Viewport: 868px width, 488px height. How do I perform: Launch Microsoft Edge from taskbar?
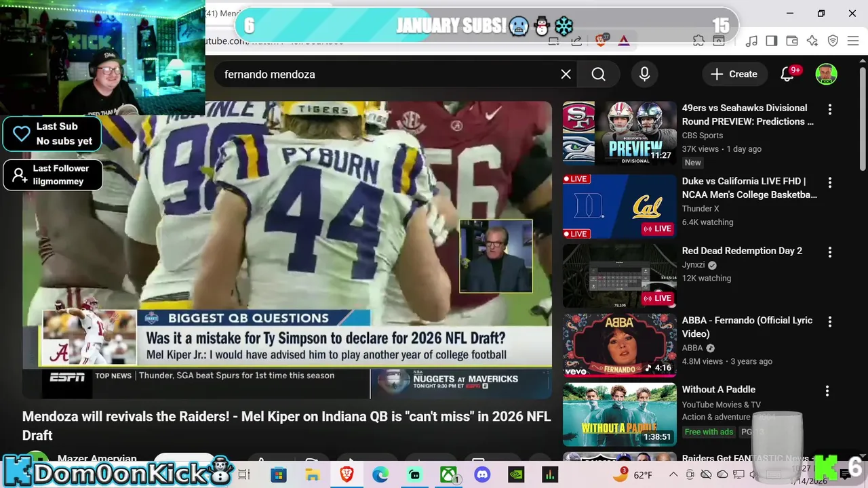tap(380, 475)
